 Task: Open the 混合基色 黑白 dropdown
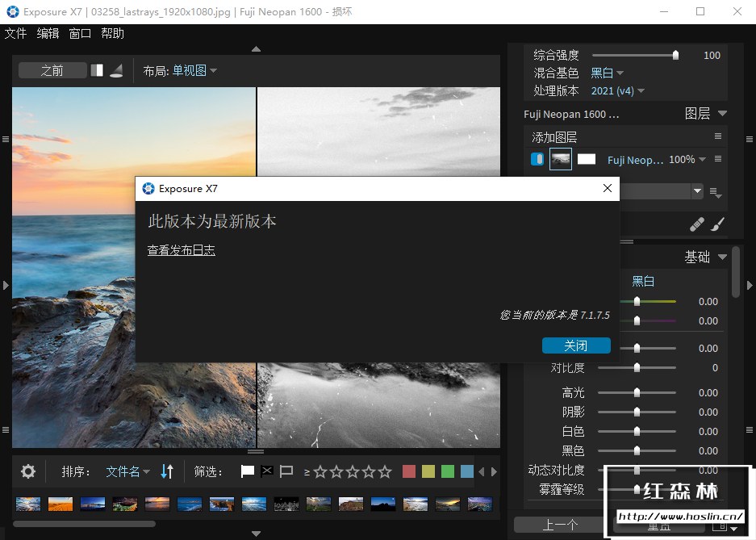tap(607, 73)
